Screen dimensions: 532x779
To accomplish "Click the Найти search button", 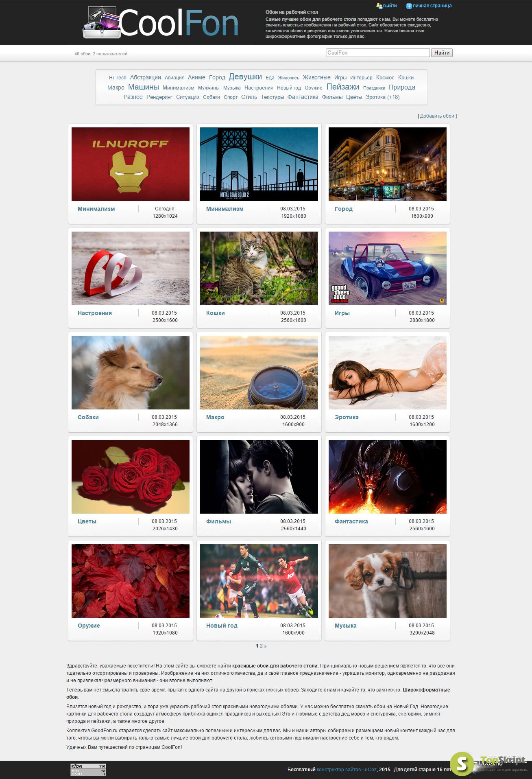I will (442, 53).
